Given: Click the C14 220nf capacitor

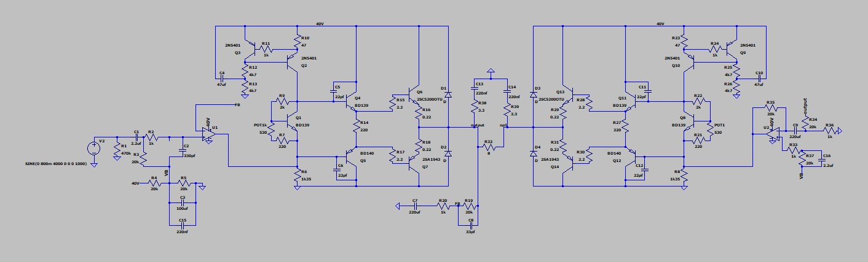Looking at the screenshot, I should click(508, 92).
